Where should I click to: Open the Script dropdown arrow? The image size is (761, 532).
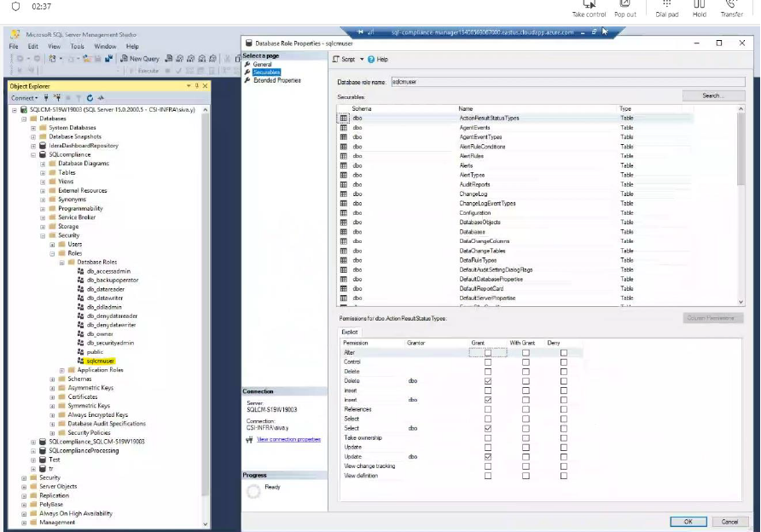tap(362, 59)
